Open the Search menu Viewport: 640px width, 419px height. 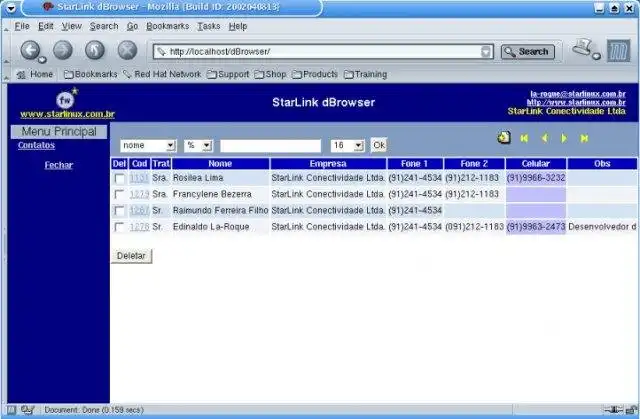104,26
